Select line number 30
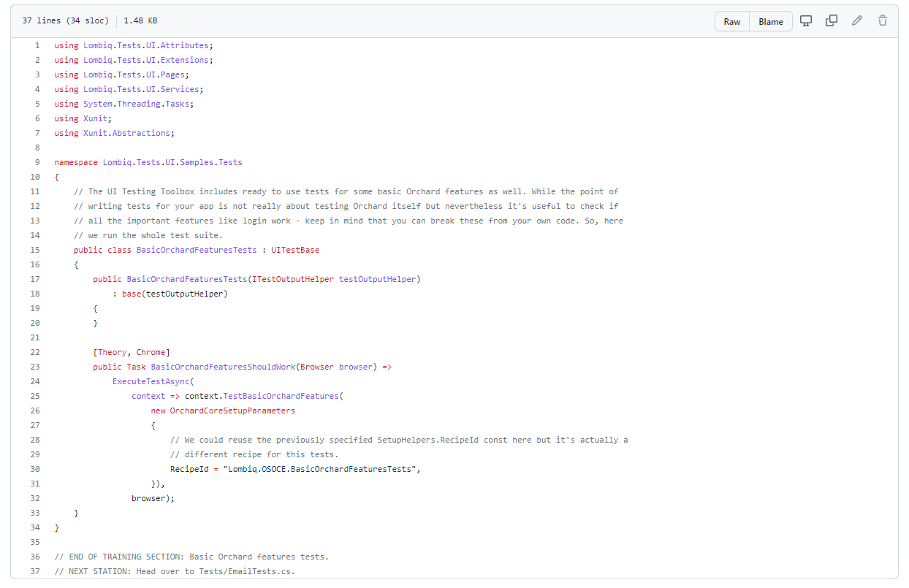Image resolution: width=909 pixels, height=588 pixels. coord(35,469)
